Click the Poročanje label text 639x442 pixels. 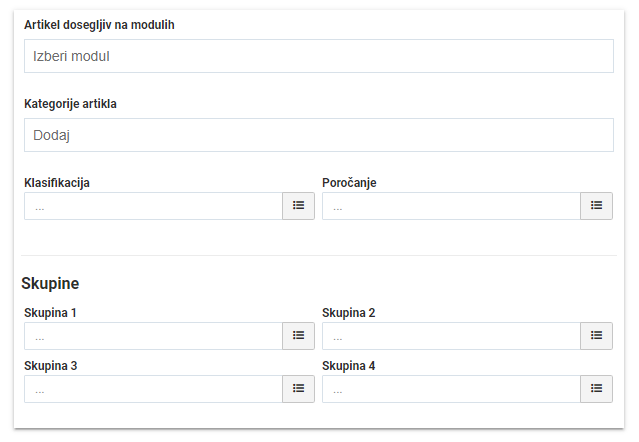pos(349,183)
